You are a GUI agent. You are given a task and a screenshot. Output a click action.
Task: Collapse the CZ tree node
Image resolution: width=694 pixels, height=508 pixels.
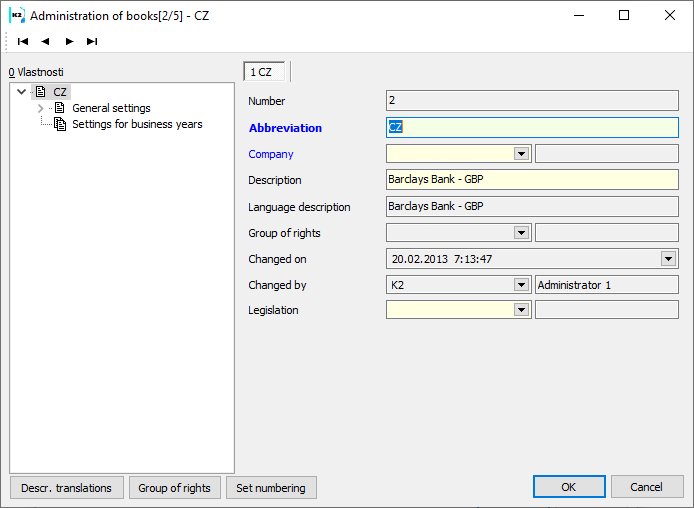pos(22,92)
